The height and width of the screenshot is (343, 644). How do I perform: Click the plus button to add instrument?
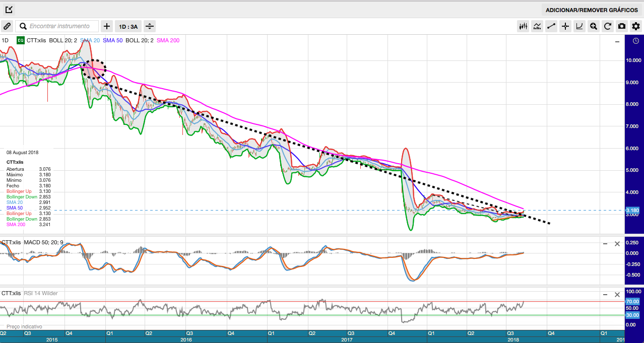pyautogui.click(x=107, y=26)
